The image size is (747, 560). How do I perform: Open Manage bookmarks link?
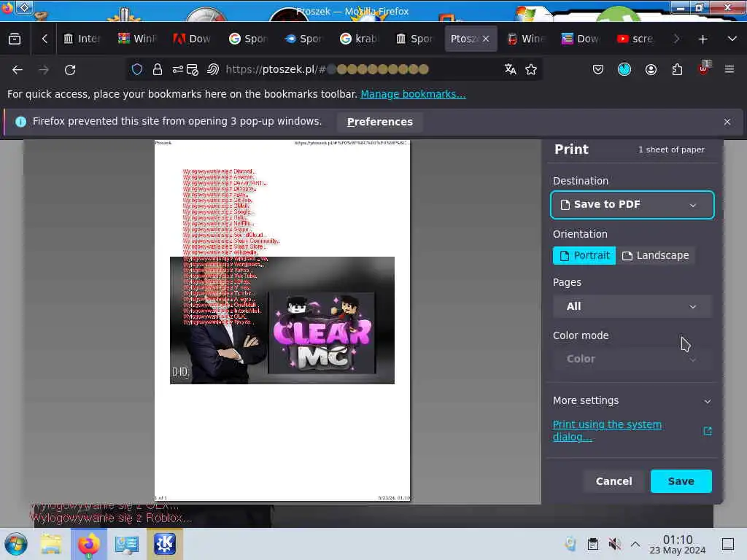tap(413, 94)
